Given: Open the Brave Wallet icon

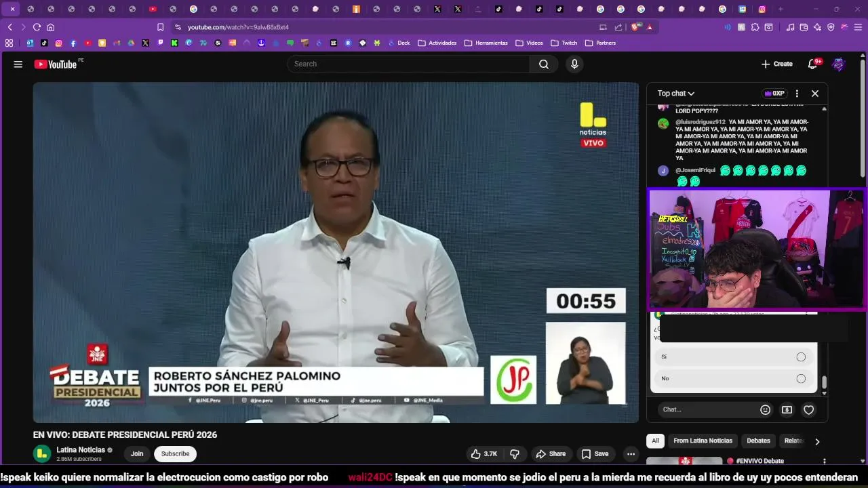Looking at the screenshot, I should tap(804, 27).
